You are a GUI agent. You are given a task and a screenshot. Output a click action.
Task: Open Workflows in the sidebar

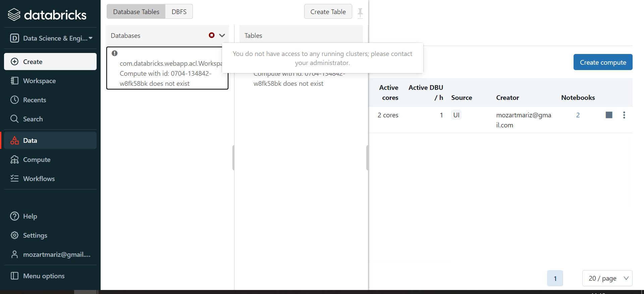click(x=50, y=179)
